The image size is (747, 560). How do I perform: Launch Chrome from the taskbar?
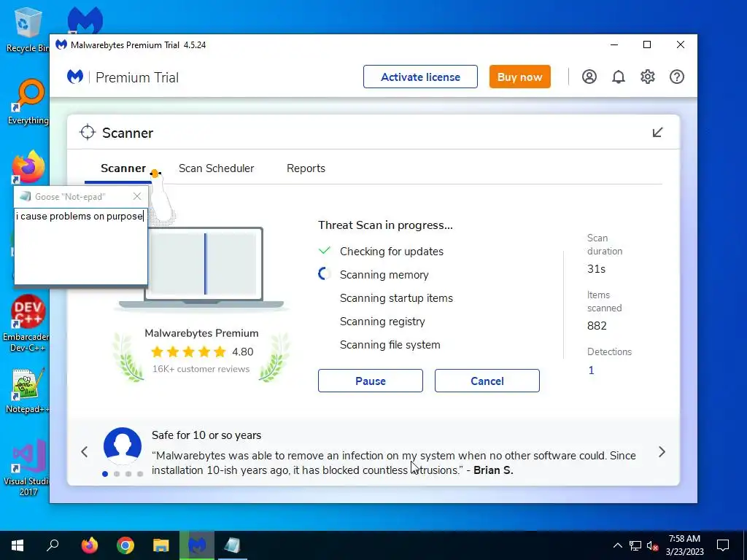[125, 545]
